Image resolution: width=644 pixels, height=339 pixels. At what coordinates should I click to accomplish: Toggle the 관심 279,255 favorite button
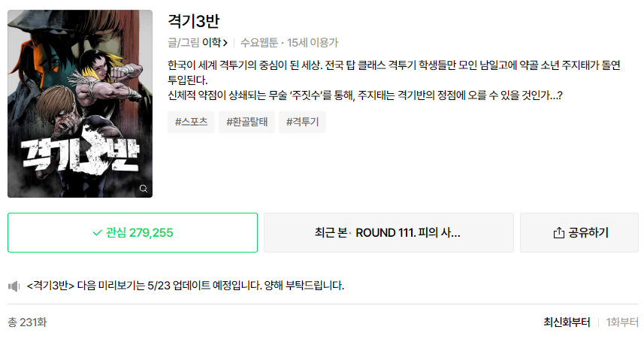click(x=132, y=233)
